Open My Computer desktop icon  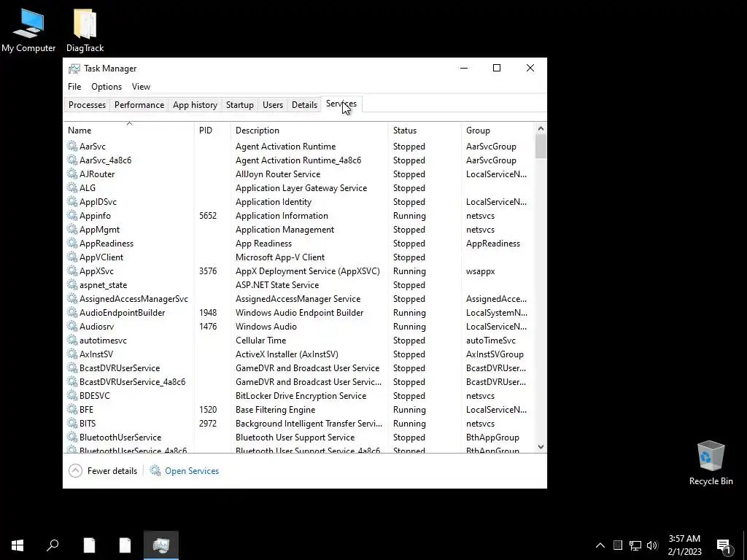point(28,31)
